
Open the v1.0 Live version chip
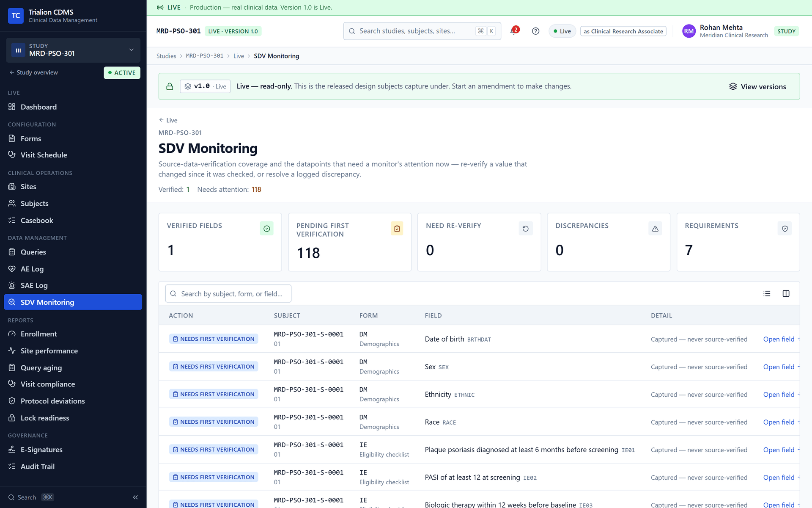pos(205,86)
